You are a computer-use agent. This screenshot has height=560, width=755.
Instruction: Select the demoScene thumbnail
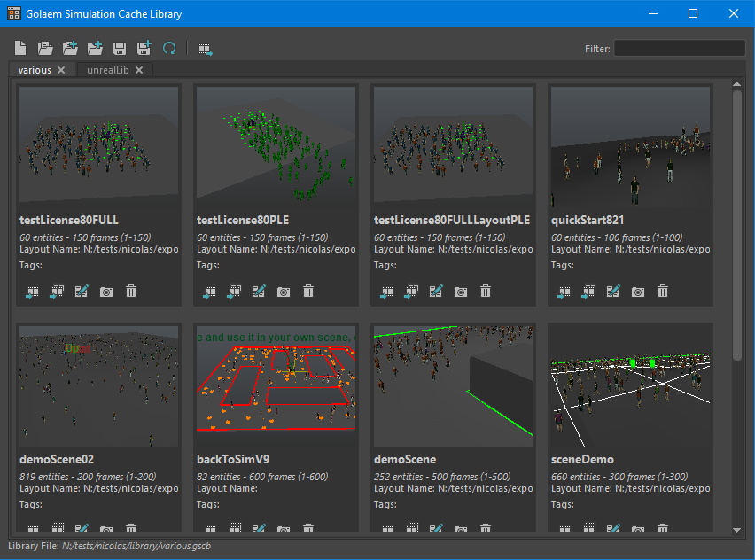(x=453, y=386)
